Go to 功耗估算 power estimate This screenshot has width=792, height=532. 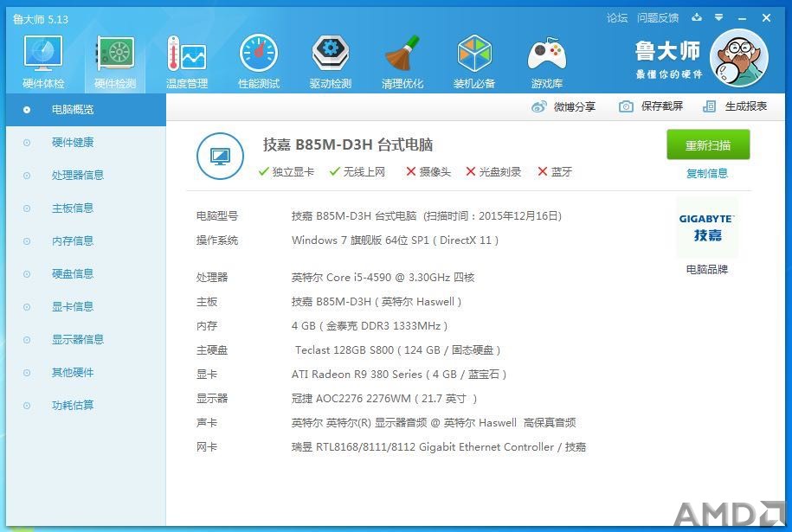86,406
